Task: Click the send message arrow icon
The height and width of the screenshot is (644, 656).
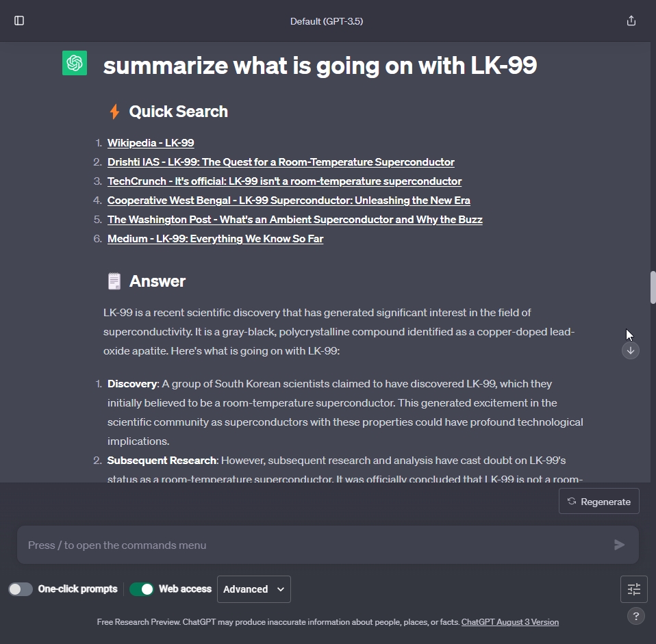Action: 619,545
